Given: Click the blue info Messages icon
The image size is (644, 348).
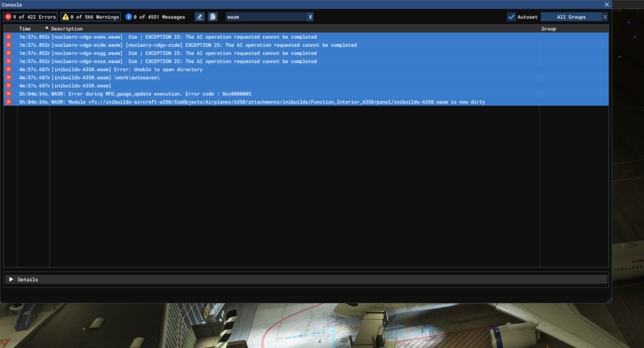Looking at the screenshot, I should [x=129, y=17].
